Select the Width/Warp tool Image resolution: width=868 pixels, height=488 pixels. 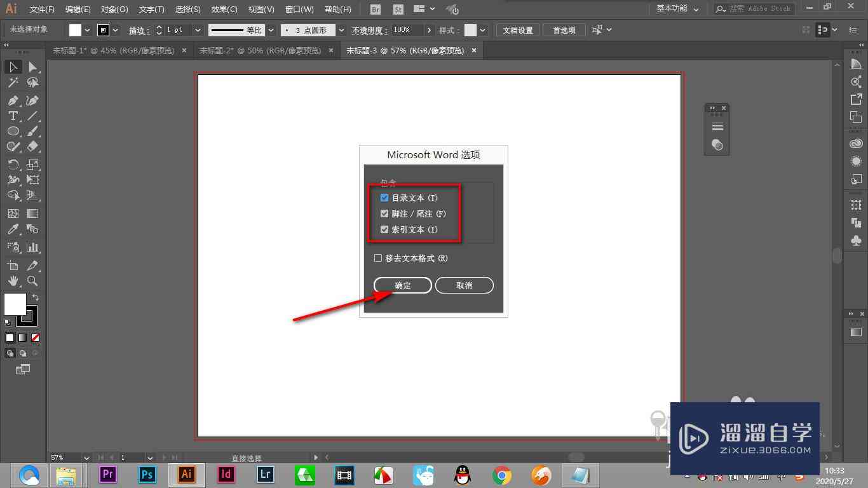coord(13,180)
